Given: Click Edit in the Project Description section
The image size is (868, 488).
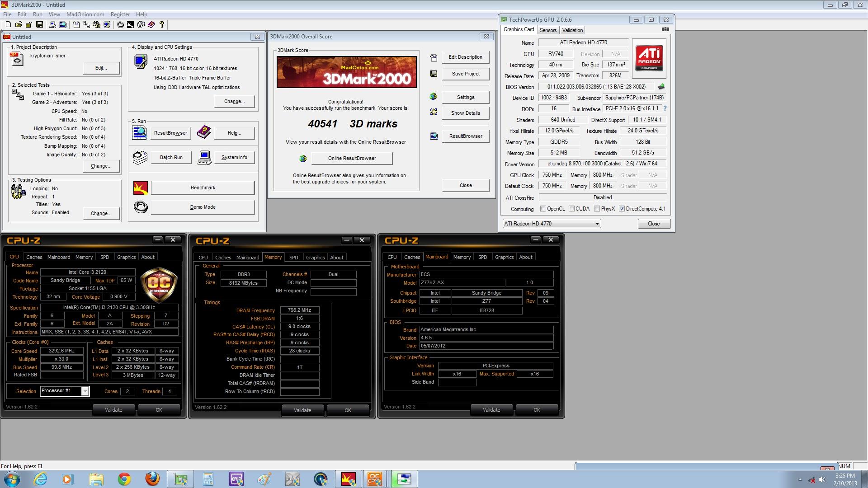Looking at the screenshot, I should (x=101, y=68).
